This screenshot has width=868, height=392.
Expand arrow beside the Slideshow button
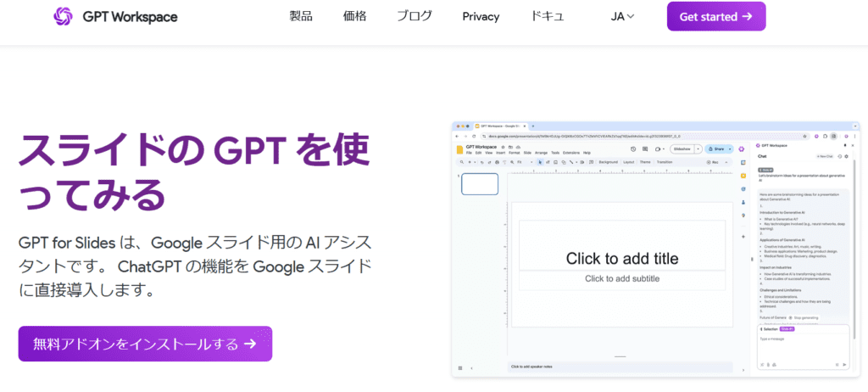point(698,149)
